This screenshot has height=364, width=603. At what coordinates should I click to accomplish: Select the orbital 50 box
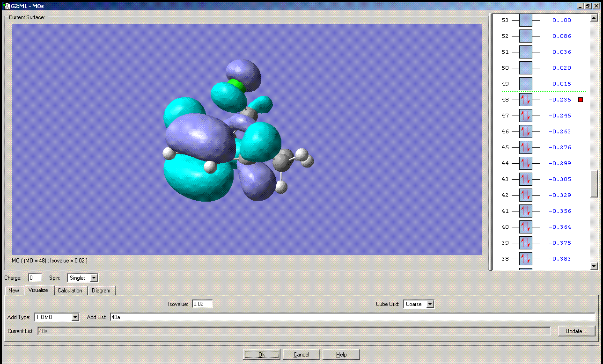tap(526, 68)
